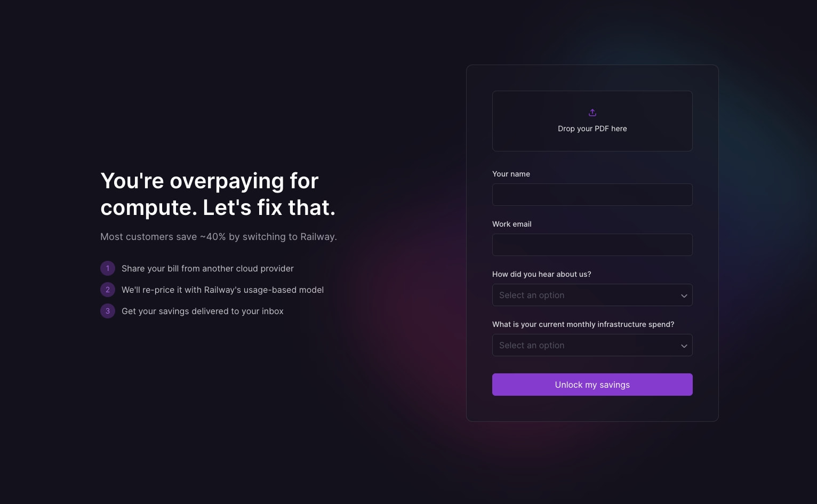
Task: Click chevron of infrastructure spend dropdown
Action: coord(684,346)
